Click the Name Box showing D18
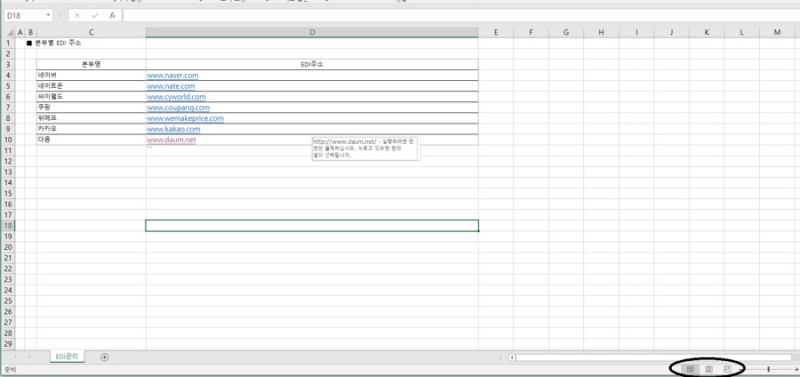The width and height of the screenshot is (800, 377). point(24,15)
